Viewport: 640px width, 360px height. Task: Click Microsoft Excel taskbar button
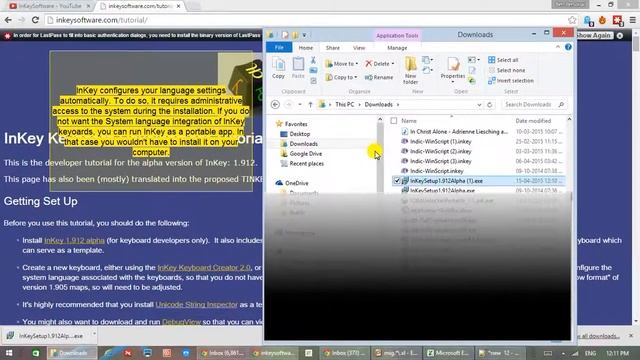click(448, 353)
